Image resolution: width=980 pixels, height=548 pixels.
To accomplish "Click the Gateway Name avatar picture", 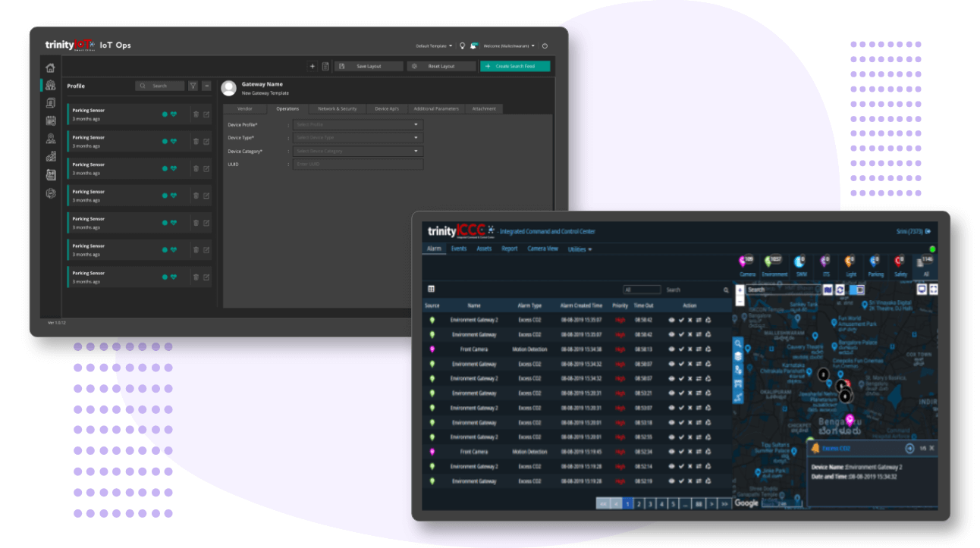I will [x=228, y=88].
